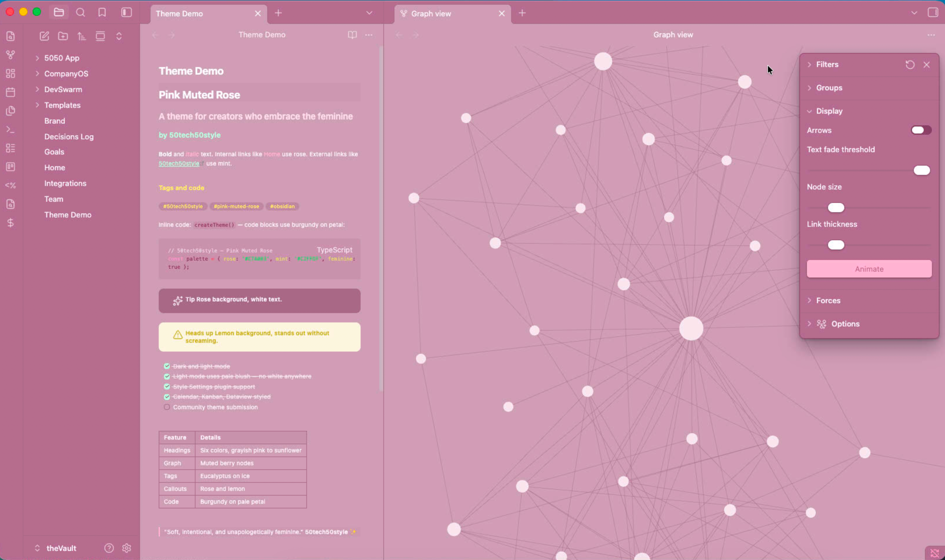Open graph view icon in left ribbon
The width and height of the screenshot is (945, 560).
11,55
